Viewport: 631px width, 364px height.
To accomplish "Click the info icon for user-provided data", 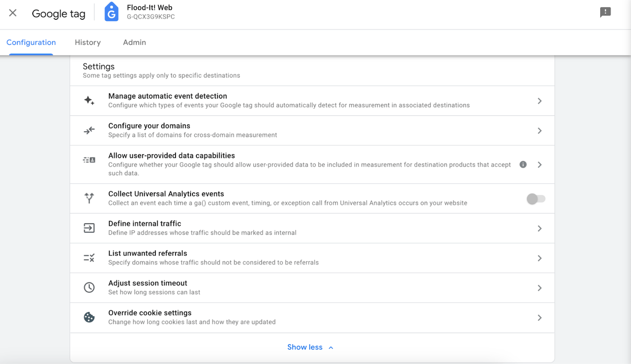I will (x=523, y=164).
